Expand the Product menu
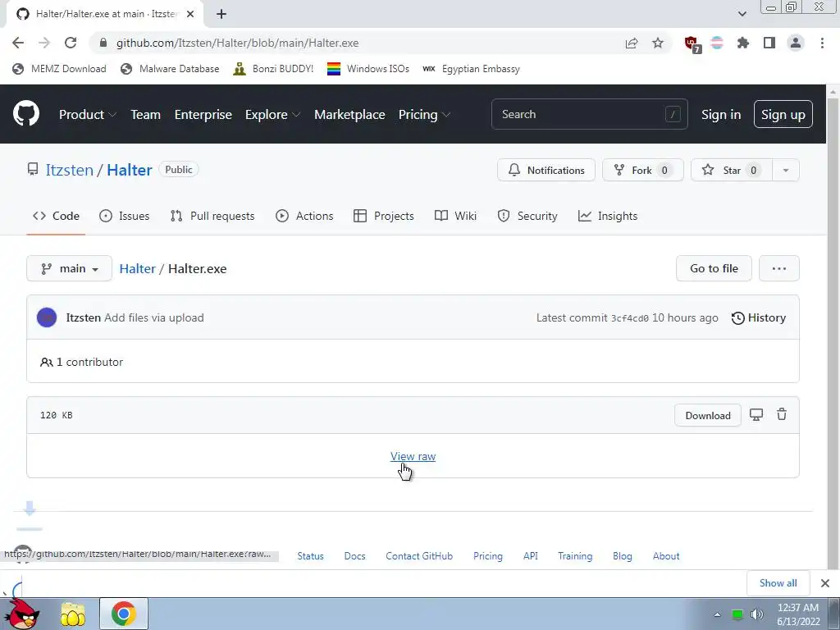The width and height of the screenshot is (840, 630). tap(87, 114)
